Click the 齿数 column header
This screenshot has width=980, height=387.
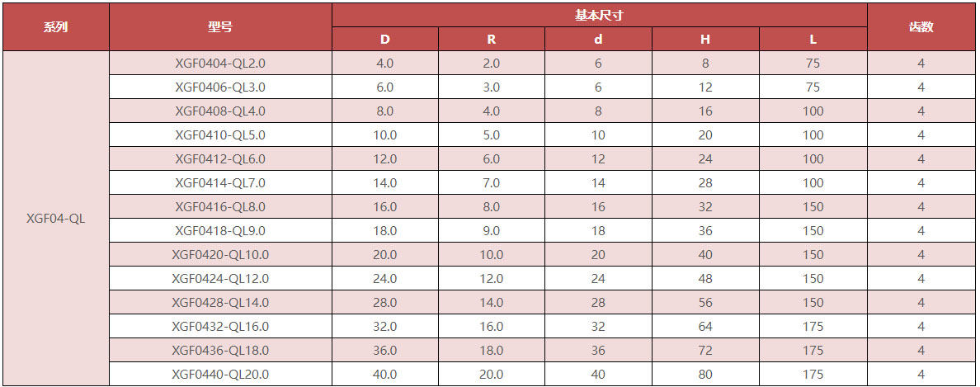(x=921, y=26)
